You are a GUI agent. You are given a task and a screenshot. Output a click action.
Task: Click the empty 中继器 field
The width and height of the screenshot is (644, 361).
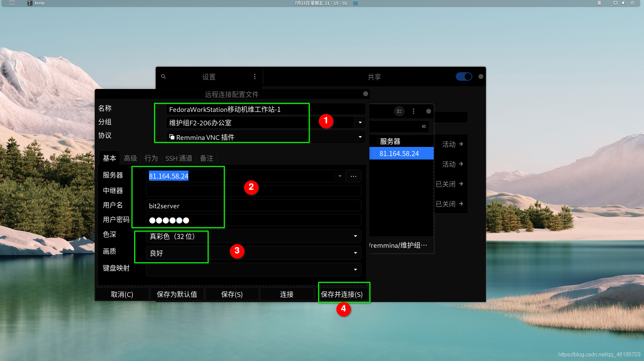point(253,191)
